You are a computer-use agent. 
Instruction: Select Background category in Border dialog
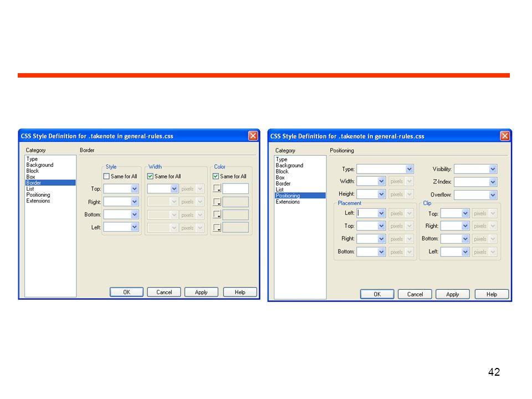pos(40,165)
